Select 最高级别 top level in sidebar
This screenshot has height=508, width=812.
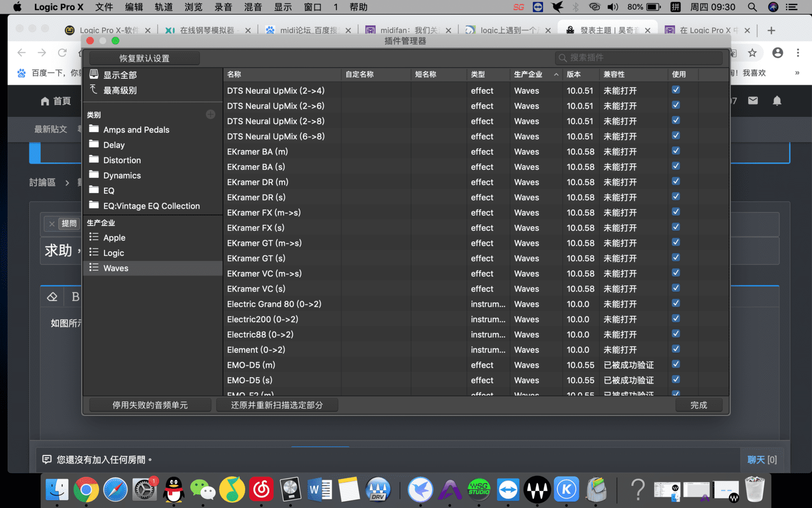click(120, 90)
